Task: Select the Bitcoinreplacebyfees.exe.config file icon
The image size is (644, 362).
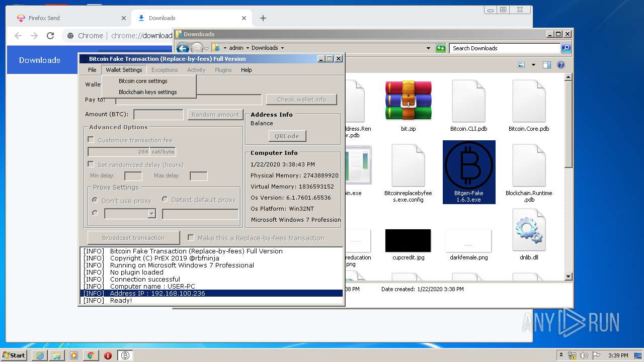Action: coord(408,165)
